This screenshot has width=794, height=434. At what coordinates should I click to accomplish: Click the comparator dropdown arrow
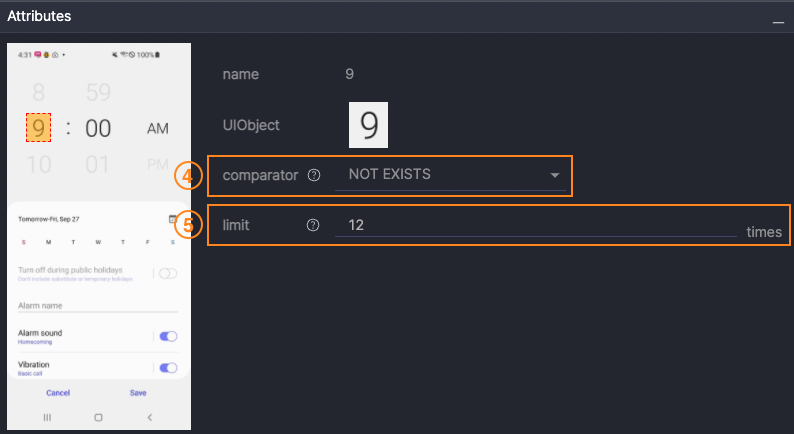(555, 176)
